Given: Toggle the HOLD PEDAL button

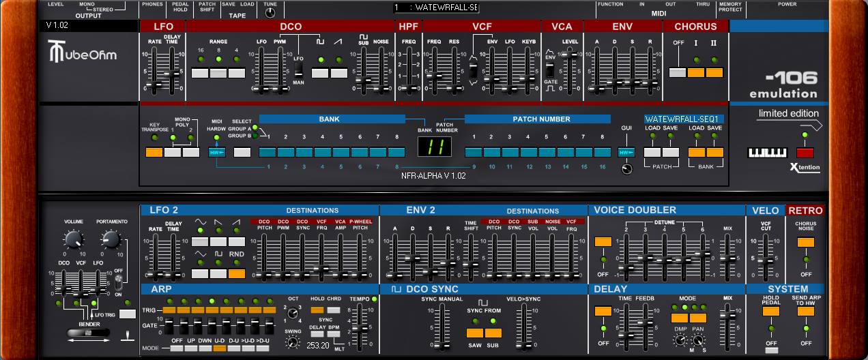Looking at the screenshot, I should pyautogui.click(x=771, y=311).
